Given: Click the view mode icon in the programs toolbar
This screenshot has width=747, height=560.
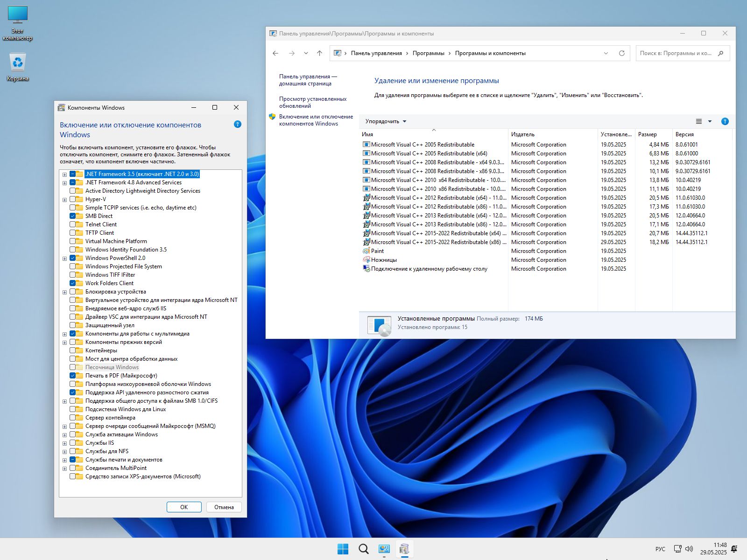Looking at the screenshot, I should (699, 121).
